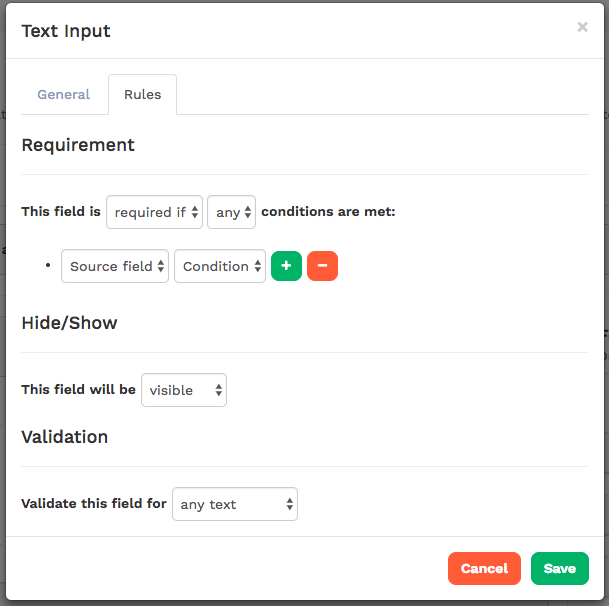Screen dimensions: 609x606
Task: Select the Rules tab
Action: pos(142,95)
